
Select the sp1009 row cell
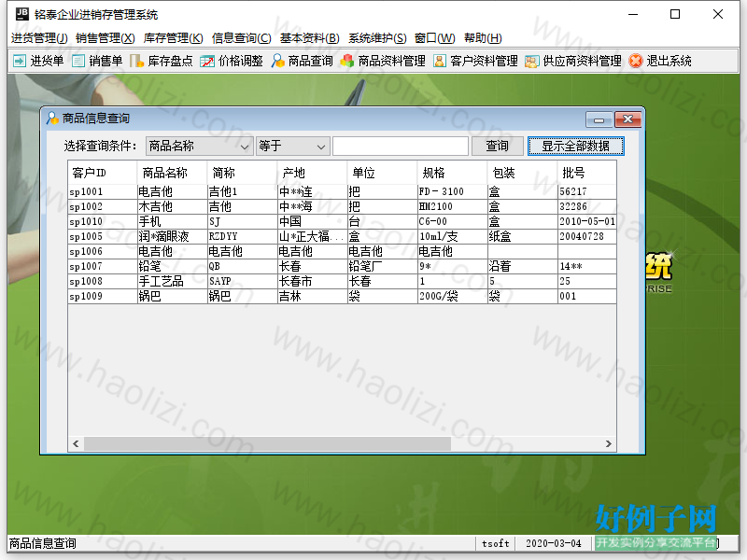point(103,296)
